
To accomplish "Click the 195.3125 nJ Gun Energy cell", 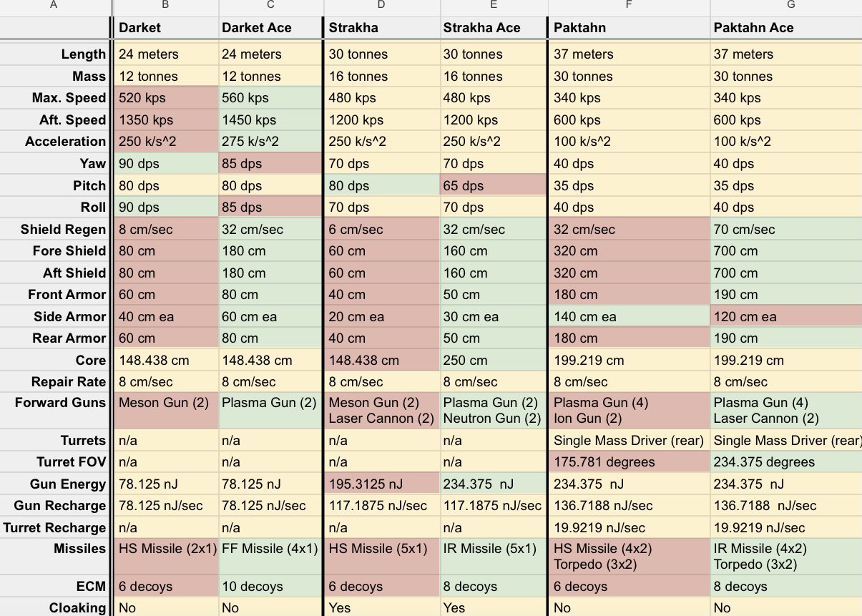I will (381, 484).
